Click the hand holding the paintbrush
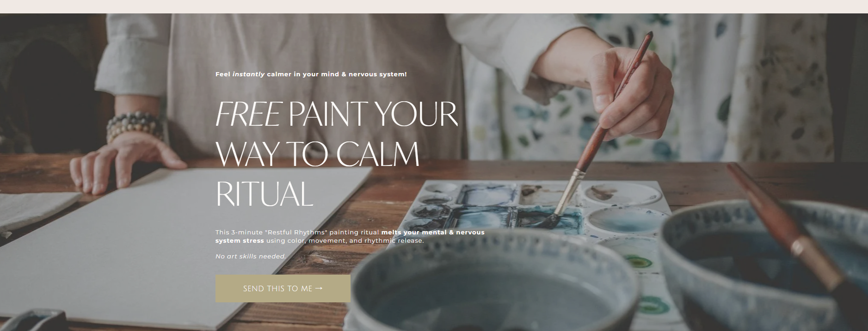Viewport: 868px width, 331px height. pyautogui.click(x=629, y=92)
